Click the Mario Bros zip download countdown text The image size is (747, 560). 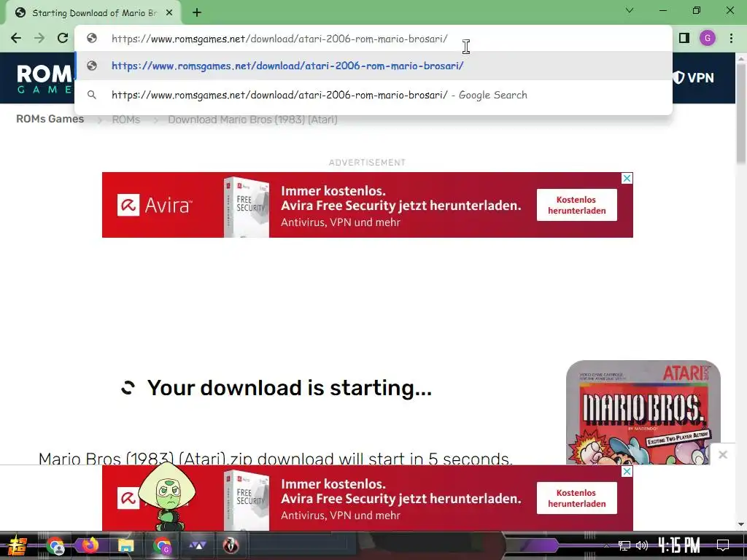click(275, 458)
